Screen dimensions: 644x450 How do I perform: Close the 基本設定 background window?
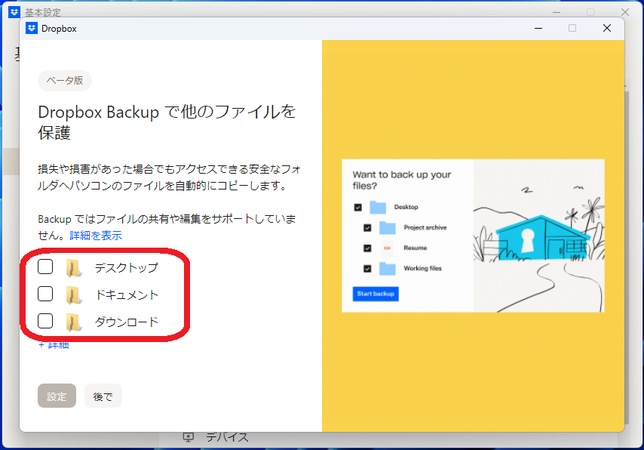pos(625,12)
